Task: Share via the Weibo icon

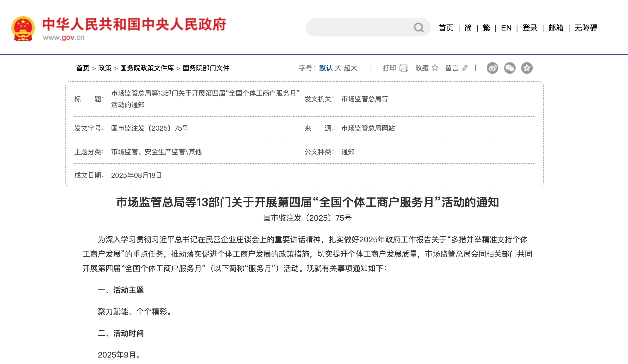Action: point(492,68)
